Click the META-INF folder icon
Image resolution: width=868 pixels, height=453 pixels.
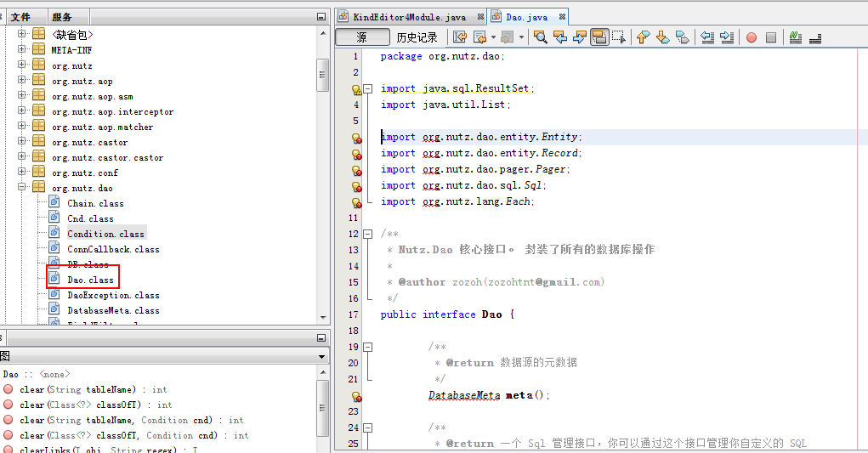click(39, 49)
